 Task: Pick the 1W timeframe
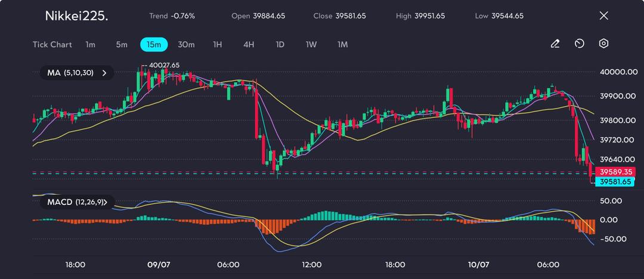click(311, 45)
